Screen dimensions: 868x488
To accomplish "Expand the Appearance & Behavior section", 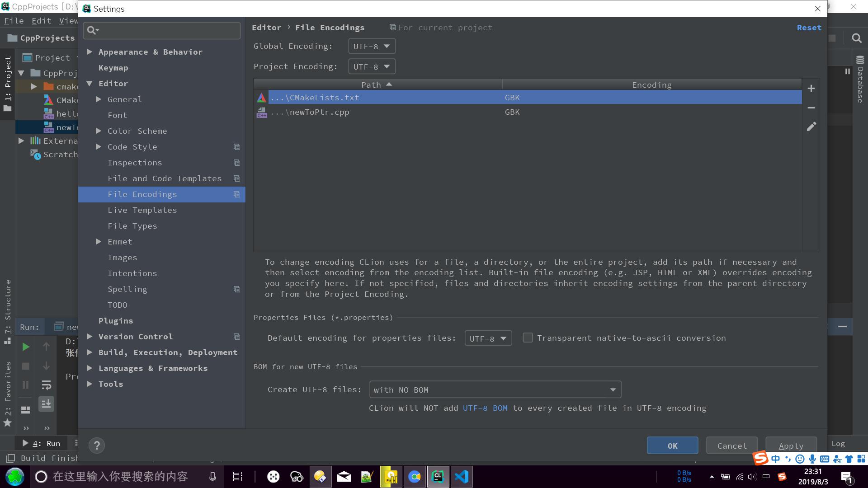I will point(90,52).
